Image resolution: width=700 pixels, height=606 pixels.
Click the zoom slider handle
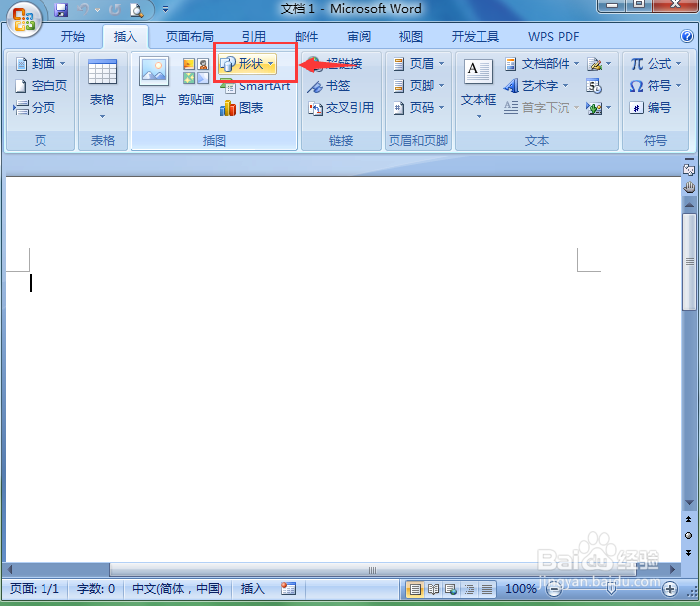[x=612, y=590]
